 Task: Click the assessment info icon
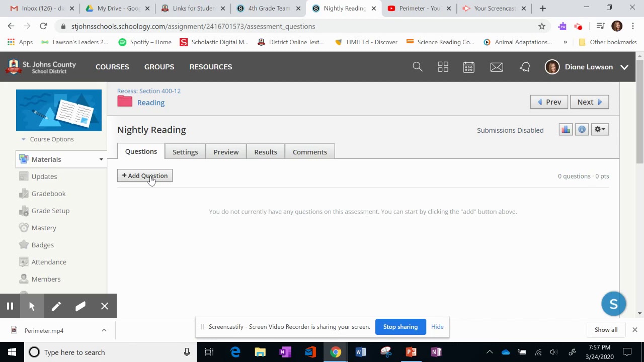click(582, 130)
